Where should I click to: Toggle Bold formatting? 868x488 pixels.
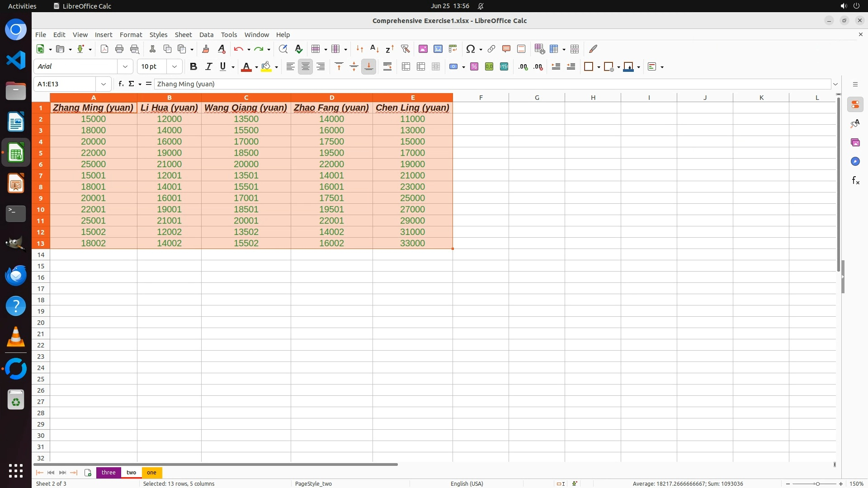click(193, 67)
